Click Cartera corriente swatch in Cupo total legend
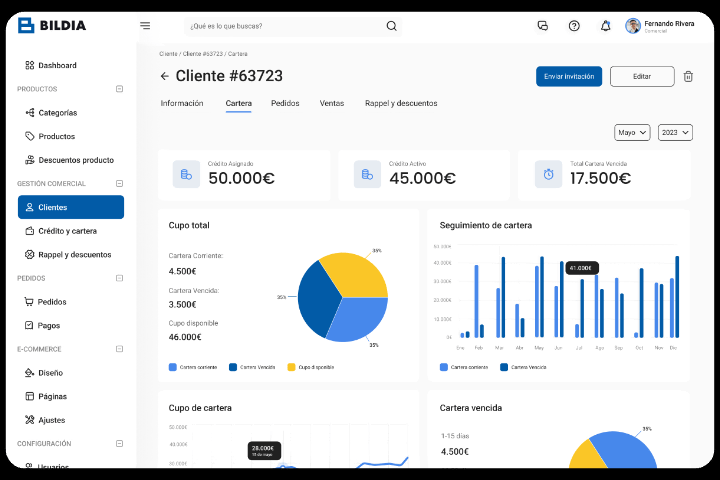This screenshot has height=480, width=720. pyautogui.click(x=173, y=367)
